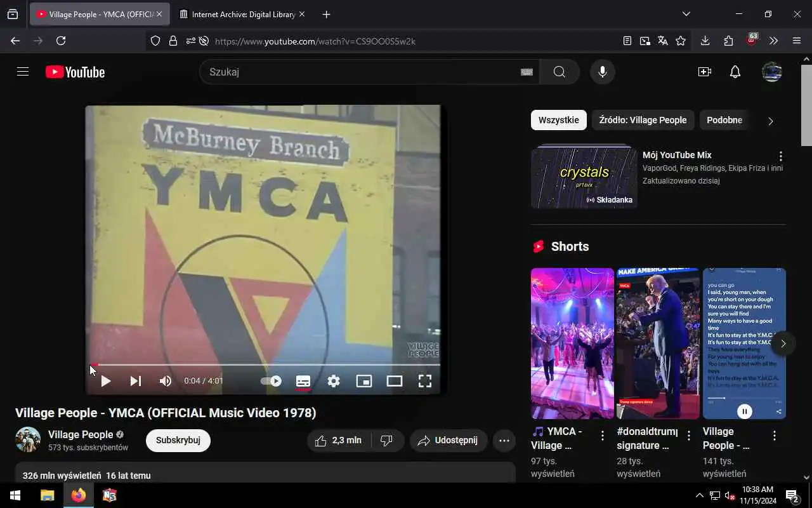Open the uBlock extension icon

tap(752, 40)
